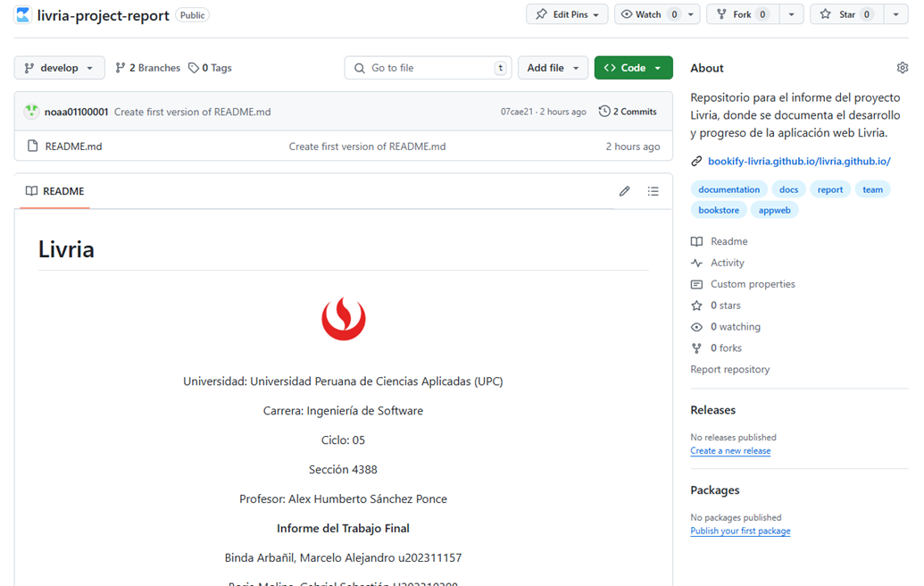The height and width of the screenshot is (586, 924).
Task: Click the About settings gear icon
Action: [x=903, y=68]
